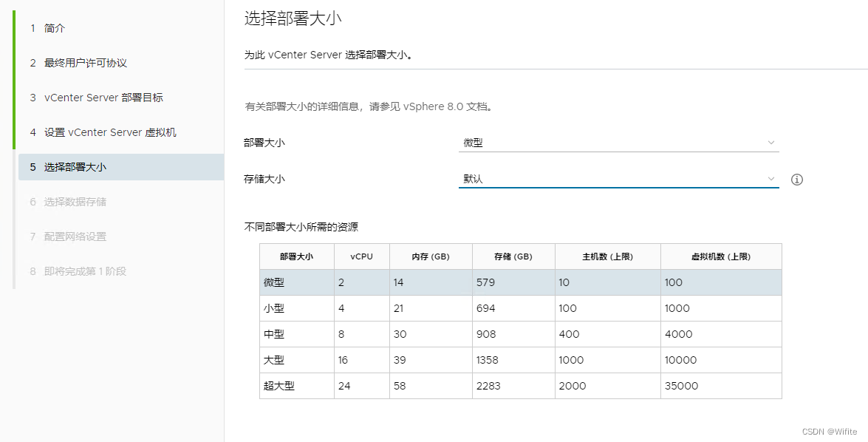868x442 pixels.
Task: Click the 部署大小 column header
Action: 297,256
